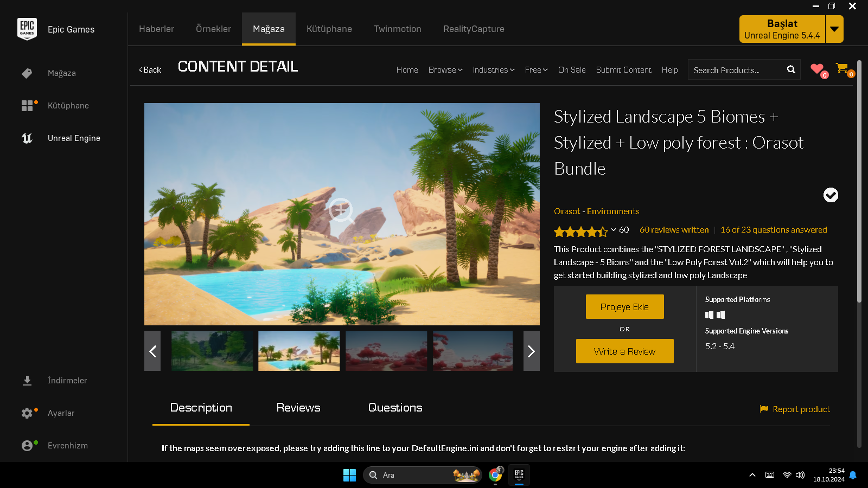Click the Epic Games logo icon
868x488 pixels.
click(27, 29)
